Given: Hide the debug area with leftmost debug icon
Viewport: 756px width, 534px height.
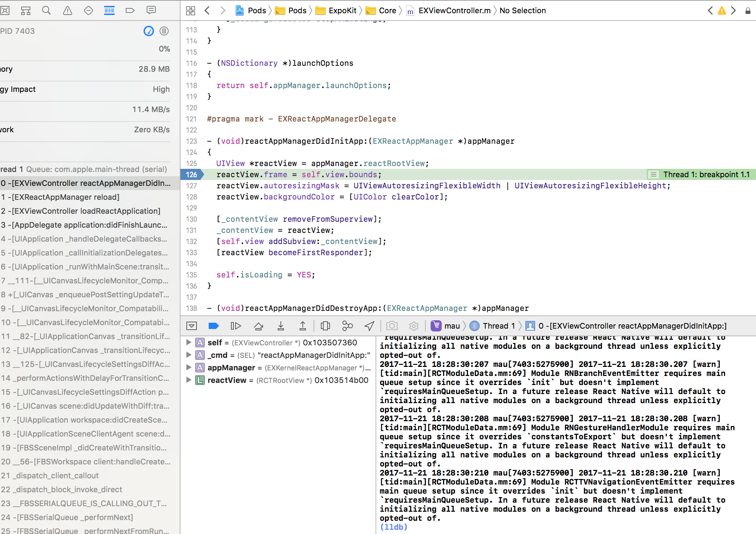Looking at the screenshot, I should tap(192, 326).
